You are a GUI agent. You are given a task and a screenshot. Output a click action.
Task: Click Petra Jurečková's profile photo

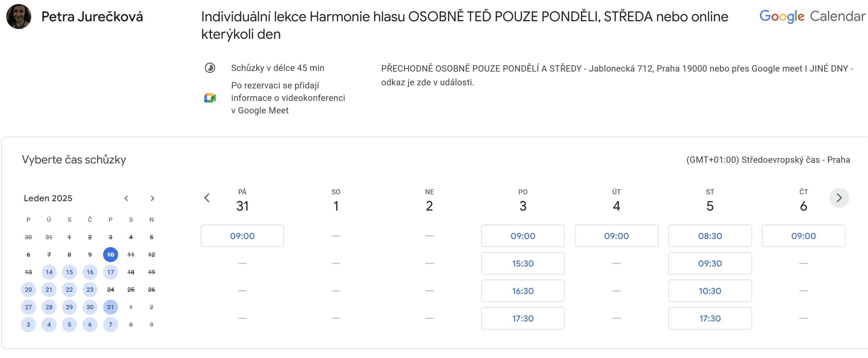[18, 16]
